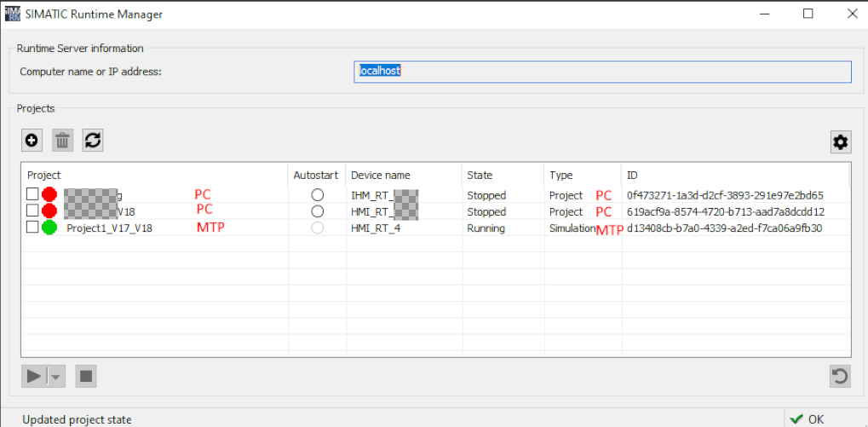Viewport: 868px width, 427px height.
Task: Enable autostart for the IHM_RT device row
Action: pyautogui.click(x=318, y=195)
